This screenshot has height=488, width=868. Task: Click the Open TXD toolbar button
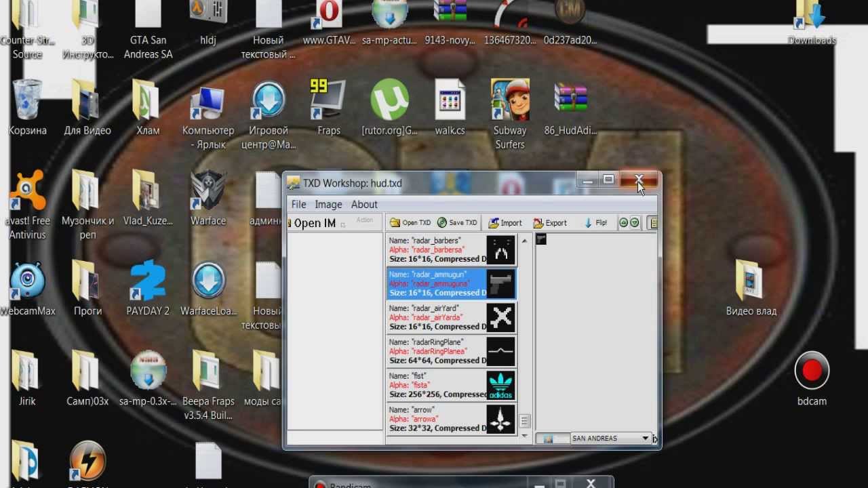coord(410,222)
